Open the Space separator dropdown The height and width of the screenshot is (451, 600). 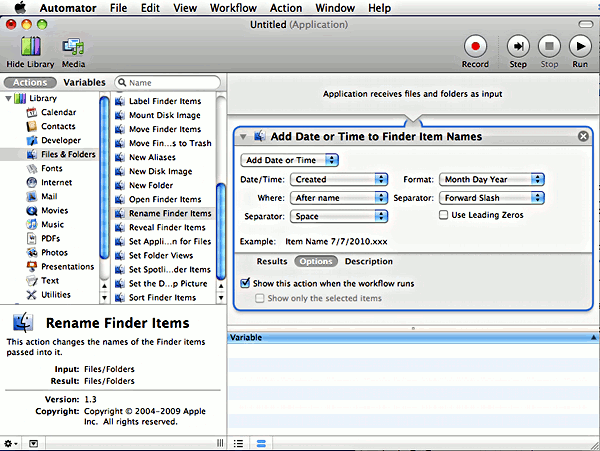coord(339,217)
